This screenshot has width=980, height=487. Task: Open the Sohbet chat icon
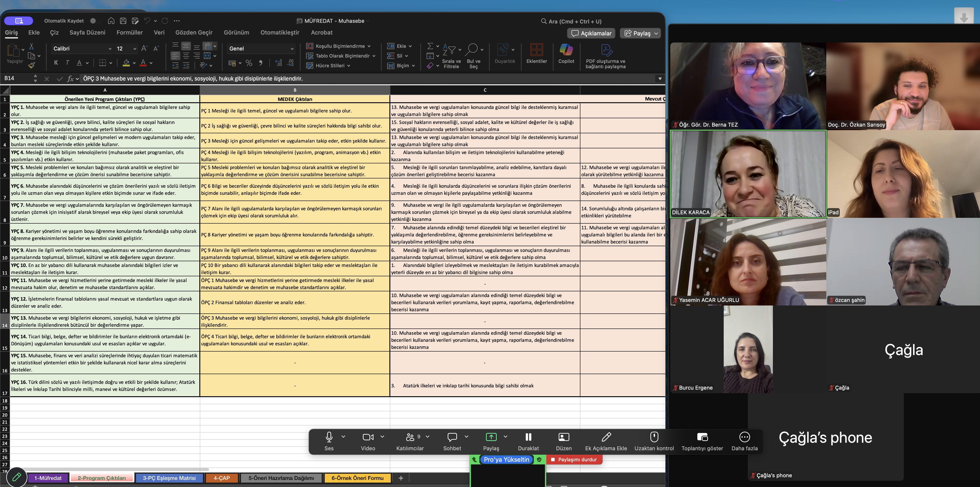click(452, 437)
